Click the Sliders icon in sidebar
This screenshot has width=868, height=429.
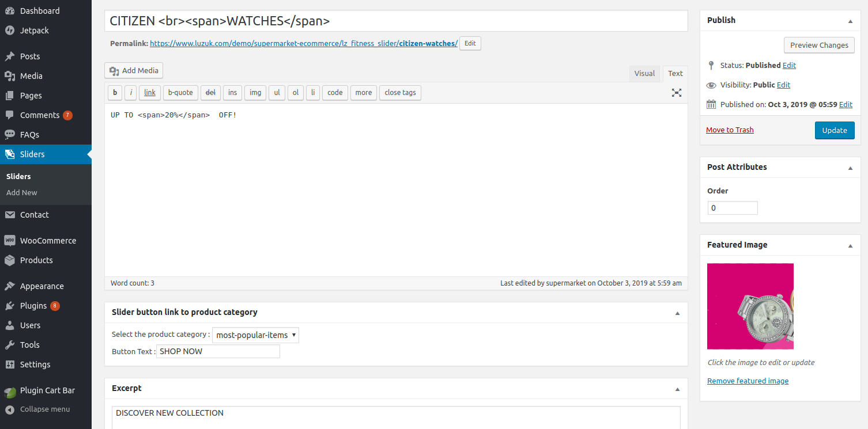10,154
